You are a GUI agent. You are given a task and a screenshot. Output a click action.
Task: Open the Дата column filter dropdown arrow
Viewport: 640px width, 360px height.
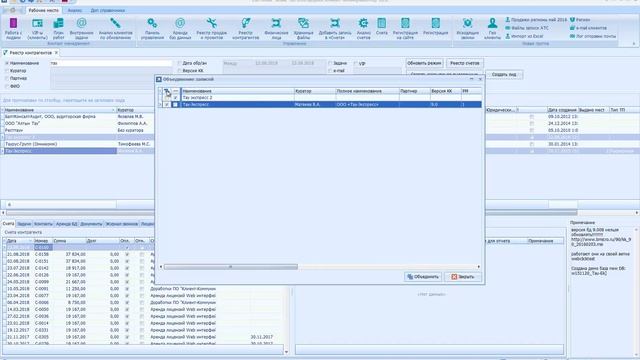[x=30, y=241]
